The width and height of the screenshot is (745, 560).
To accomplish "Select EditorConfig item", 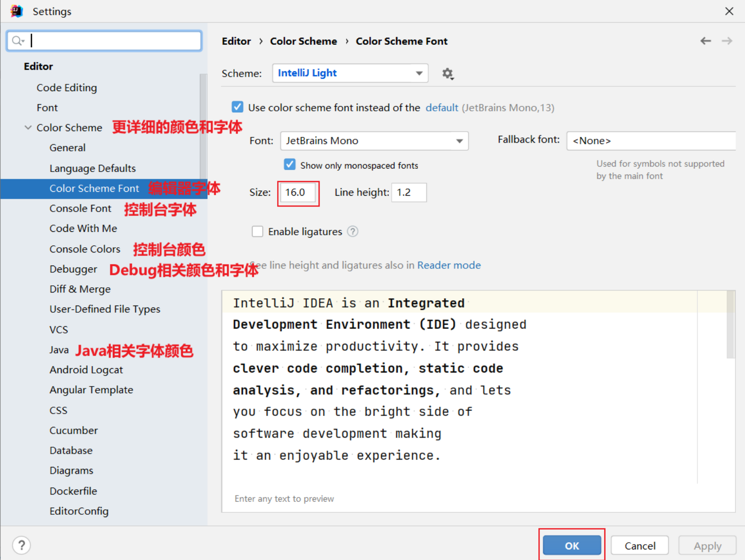I will point(79,511).
